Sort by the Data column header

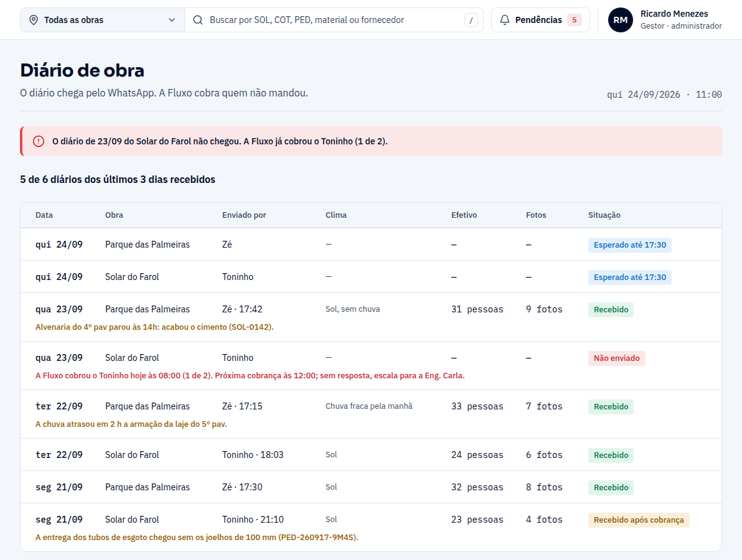pos(44,215)
